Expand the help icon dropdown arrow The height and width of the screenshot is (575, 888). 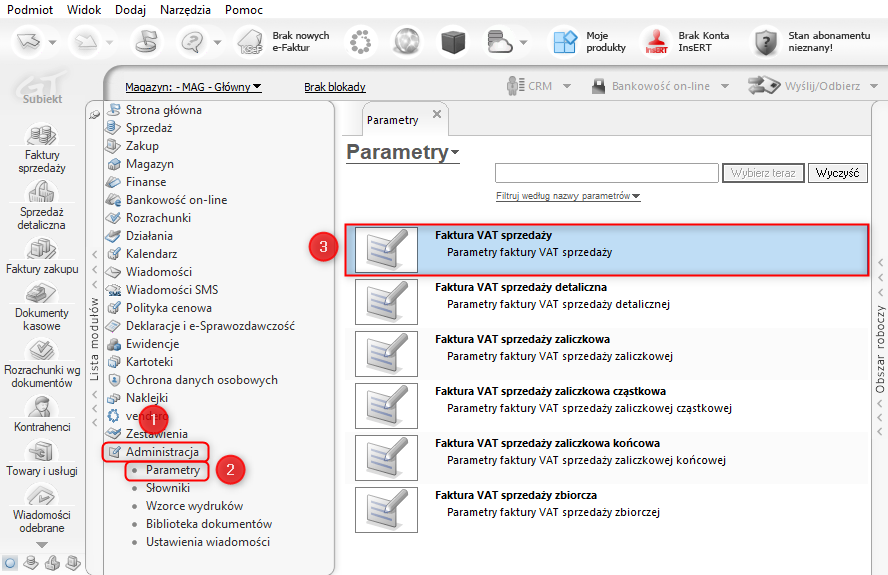[x=217, y=42]
